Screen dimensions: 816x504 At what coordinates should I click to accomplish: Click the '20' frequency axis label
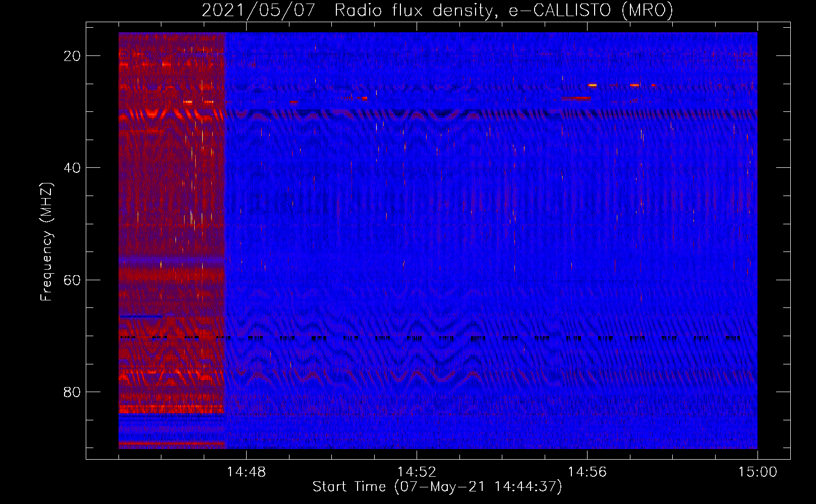(x=72, y=56)
